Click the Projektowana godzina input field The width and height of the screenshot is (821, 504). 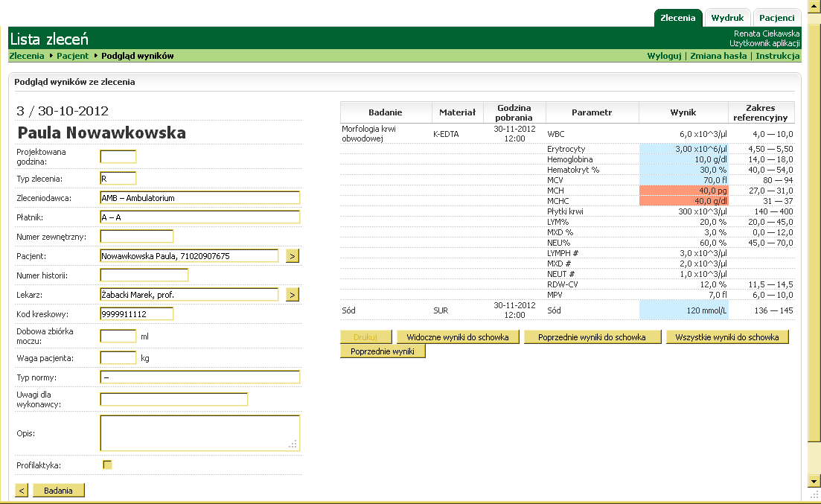coord(118,156)
